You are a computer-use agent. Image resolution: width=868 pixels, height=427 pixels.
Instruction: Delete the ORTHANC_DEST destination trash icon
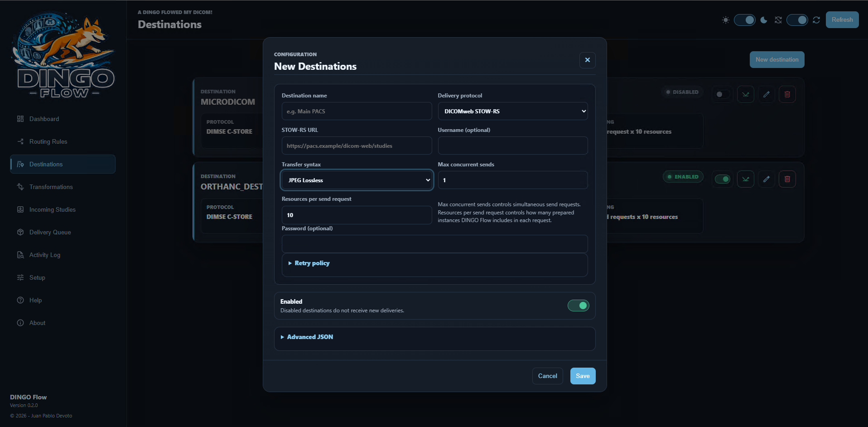[787, 179]
